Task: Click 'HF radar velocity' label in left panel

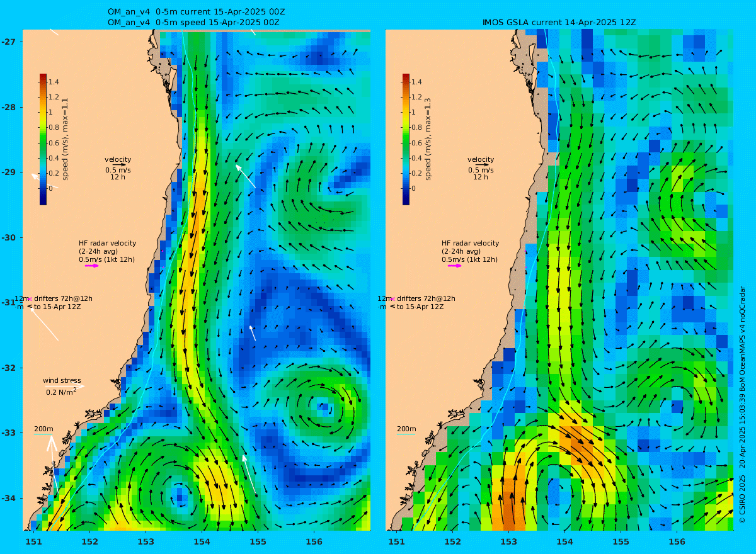Action: pos(107,243)
